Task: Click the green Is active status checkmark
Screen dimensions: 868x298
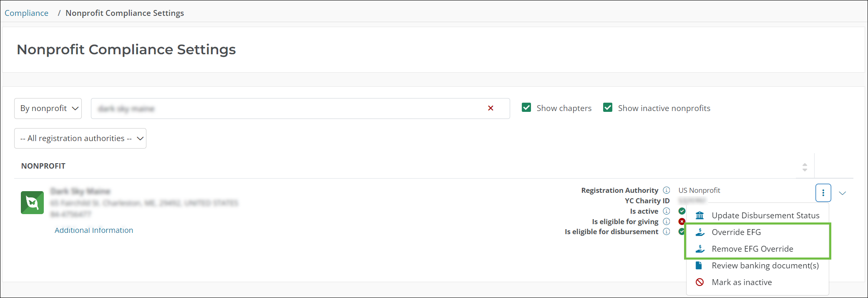Action: click(682, 211)
